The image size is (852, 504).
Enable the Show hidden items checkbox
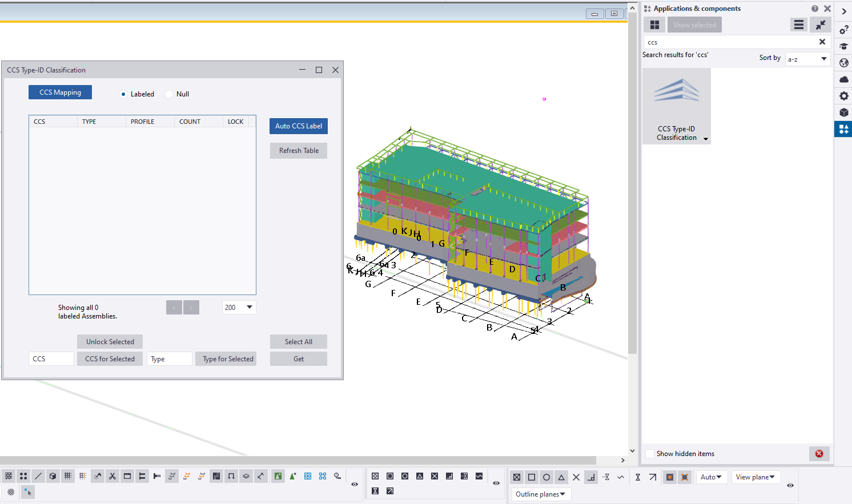[650, 453]
